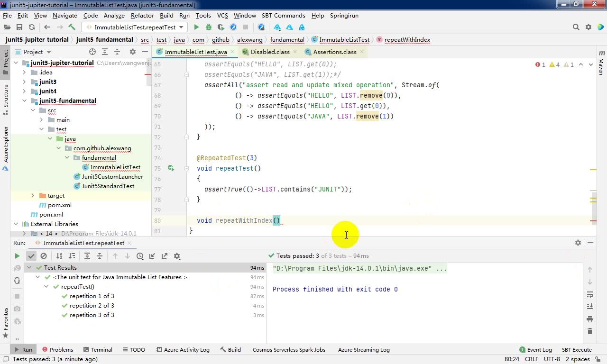Open Run panel test options gear
The image size is (607, 364).
tap(177, 256)
